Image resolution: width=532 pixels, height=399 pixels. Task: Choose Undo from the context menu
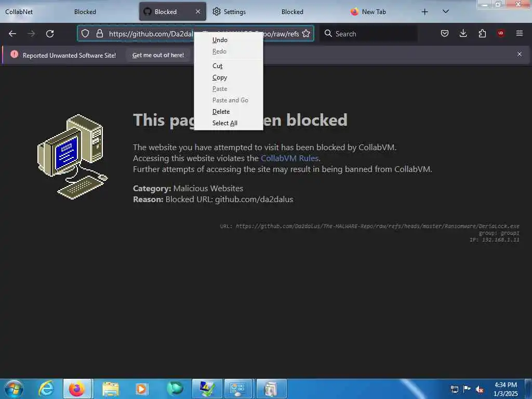(x=229, y=40)
